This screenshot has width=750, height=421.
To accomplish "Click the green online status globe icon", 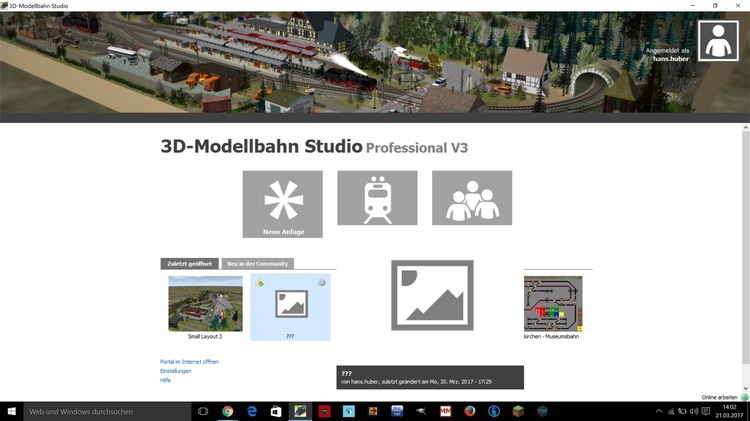I will 744,397.
